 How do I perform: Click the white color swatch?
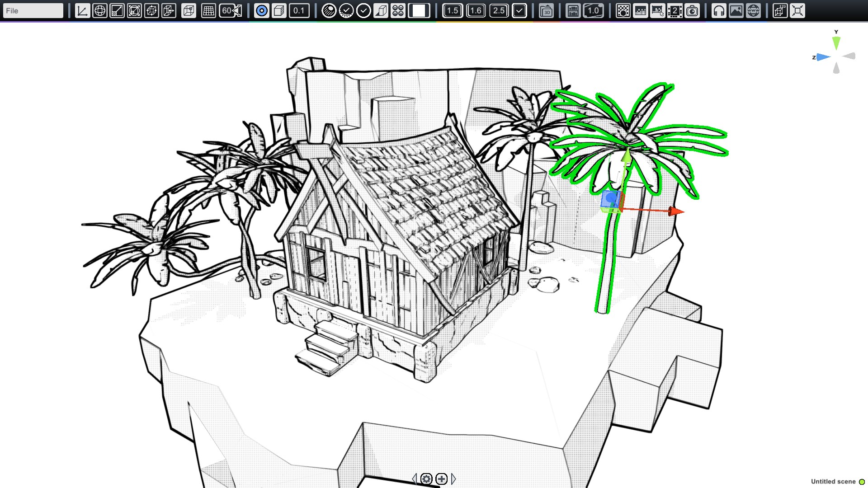(x=419, y=11)
